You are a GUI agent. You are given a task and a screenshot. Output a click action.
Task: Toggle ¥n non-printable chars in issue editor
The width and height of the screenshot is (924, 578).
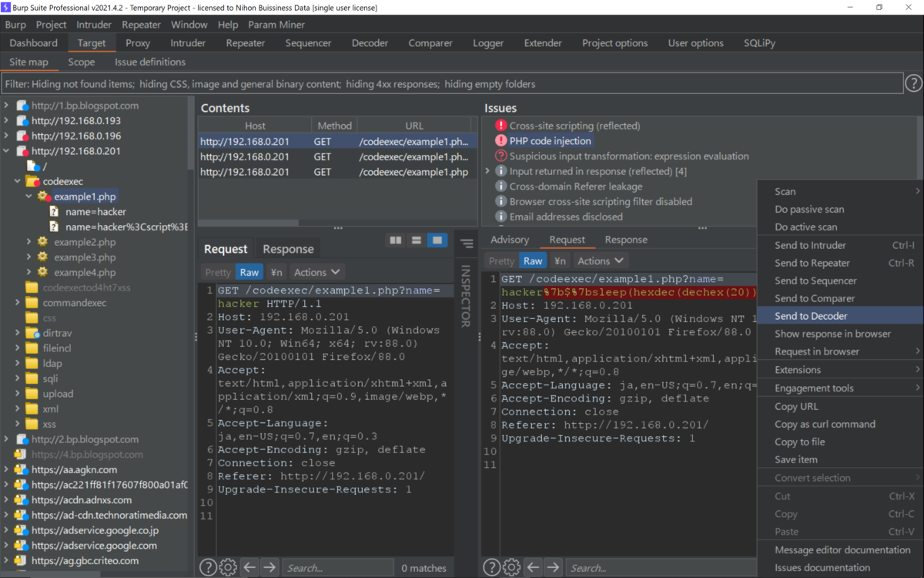(x=560, y=261)
